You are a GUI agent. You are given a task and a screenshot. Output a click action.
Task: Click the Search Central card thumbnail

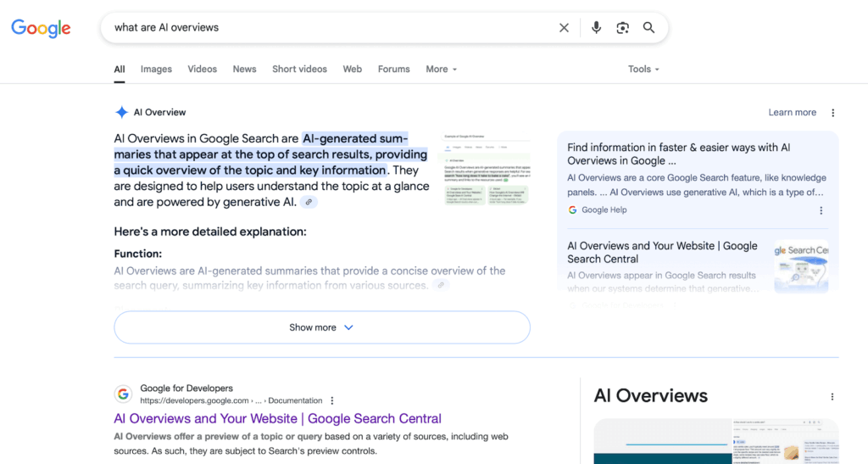tap(801, 266)
